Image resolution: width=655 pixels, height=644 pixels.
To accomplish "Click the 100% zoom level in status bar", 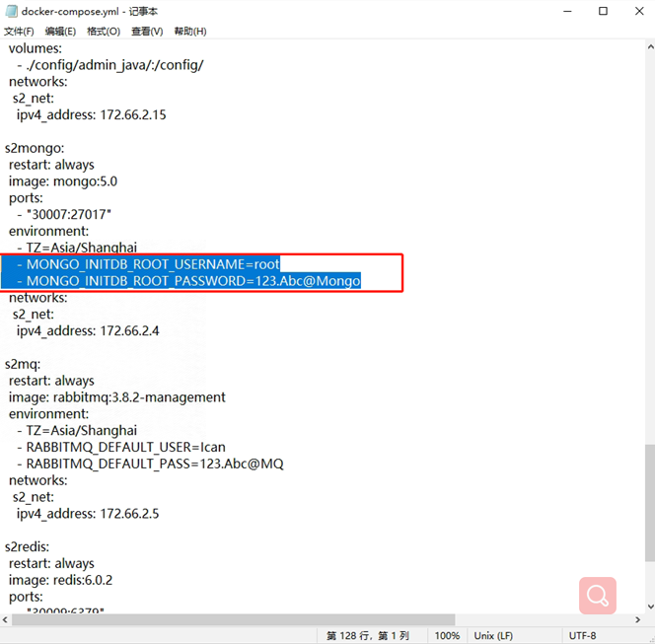I will coord(447,636).
